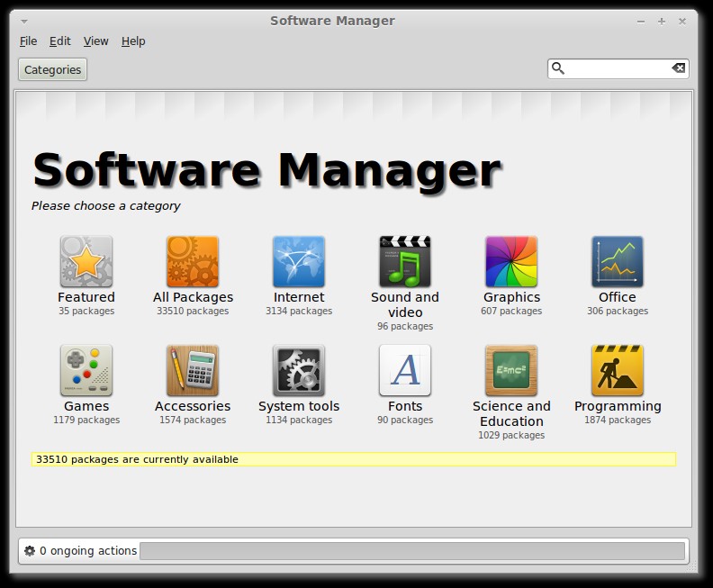Open the Sound and video category icon

405,261
